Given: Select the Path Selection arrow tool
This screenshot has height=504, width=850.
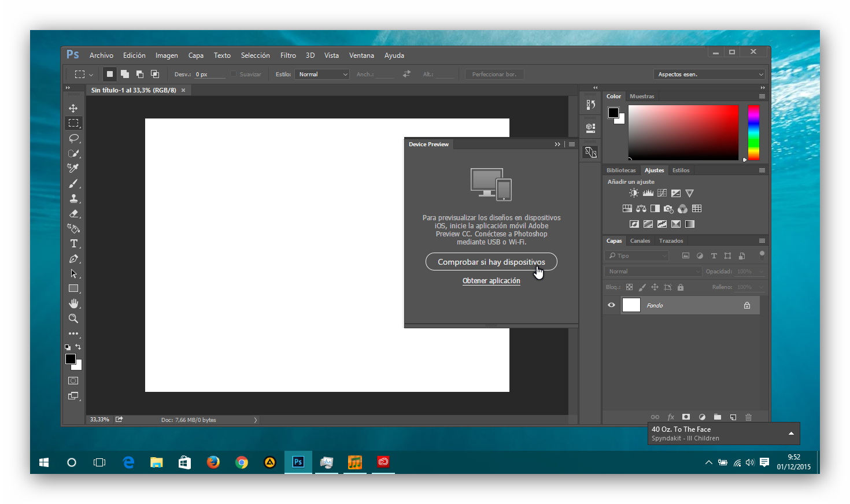Looking at the screenshot, I should pyautogui.click(x=73, y=273).
